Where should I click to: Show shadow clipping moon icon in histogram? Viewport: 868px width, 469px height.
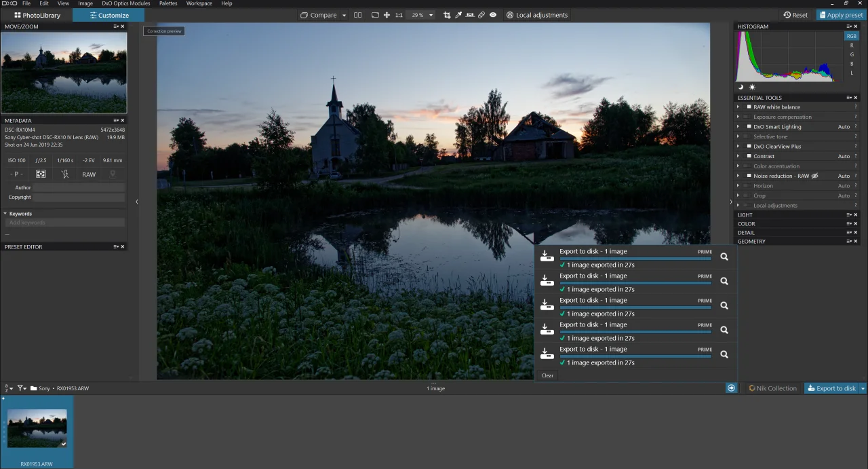741,87
